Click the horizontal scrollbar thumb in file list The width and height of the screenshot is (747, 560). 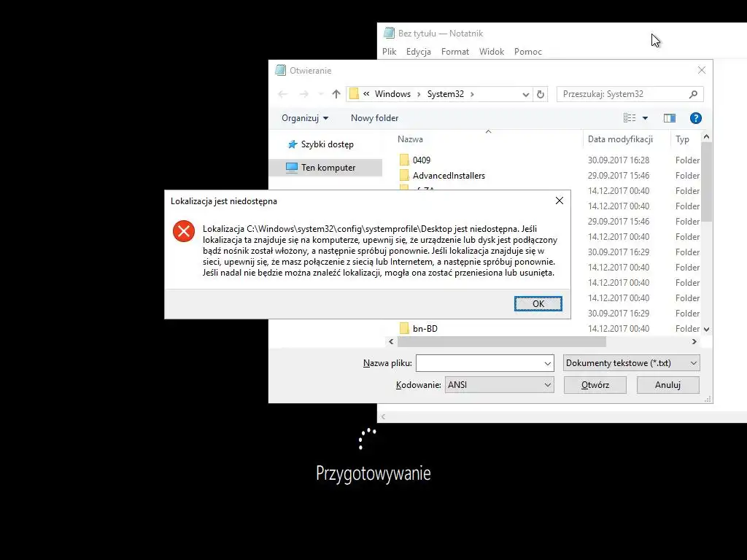click(x=502, y=341)
